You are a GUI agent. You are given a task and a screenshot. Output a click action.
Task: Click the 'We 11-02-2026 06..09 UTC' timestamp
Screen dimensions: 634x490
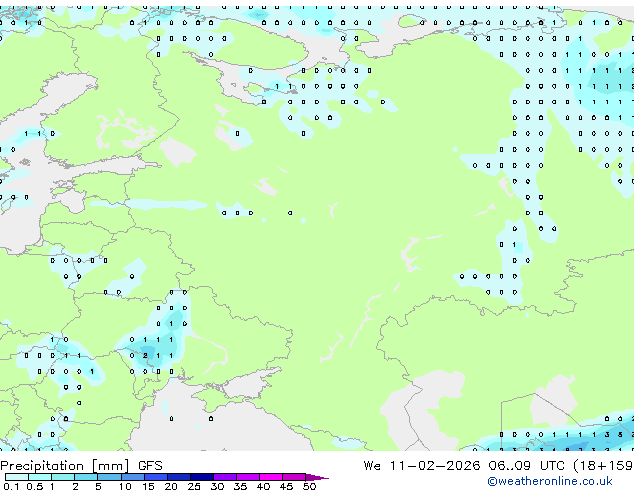(464, 466)
